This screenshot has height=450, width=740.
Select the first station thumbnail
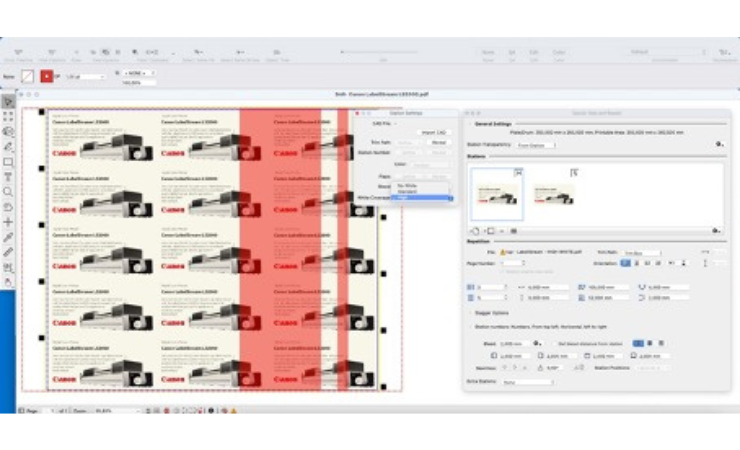click(497, 193)
